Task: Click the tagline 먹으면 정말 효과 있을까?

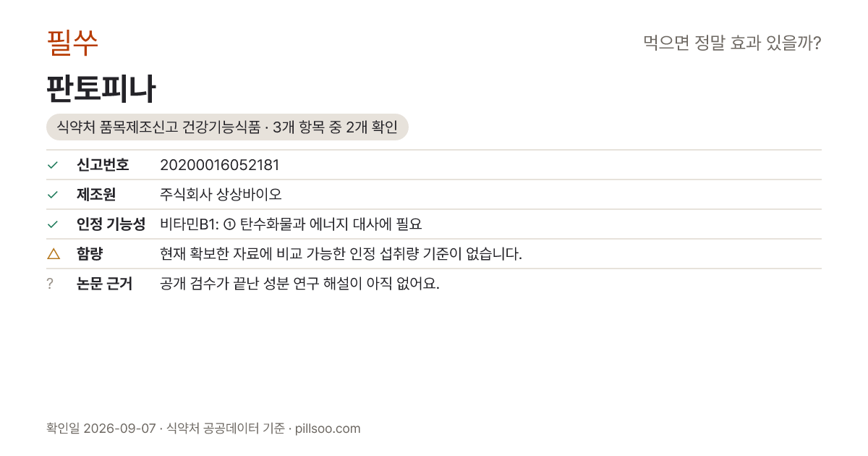Action: tap(732, 43)
